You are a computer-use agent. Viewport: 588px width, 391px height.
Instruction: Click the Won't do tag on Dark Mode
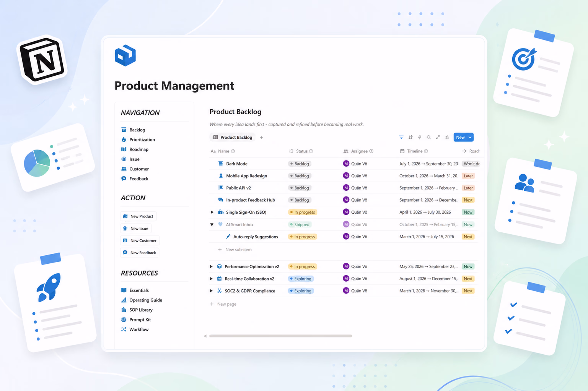point(471,164)
